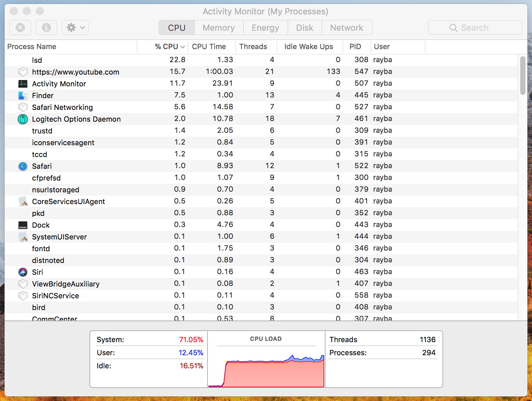Screen dimensions: 532x401
Task: Click the CoreServicesUIAgent icon
Action: pos(23,201)
